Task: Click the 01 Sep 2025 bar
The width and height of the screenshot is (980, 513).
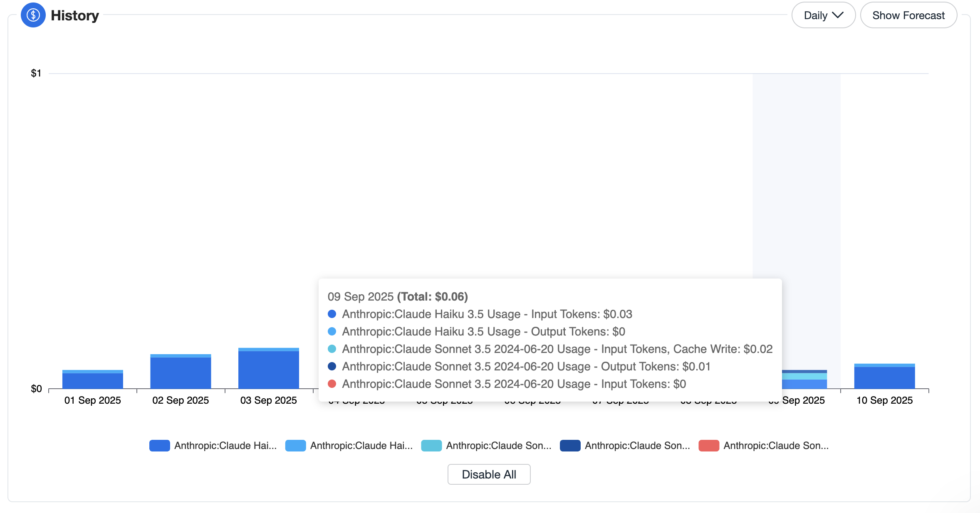Action: (93, 380)
